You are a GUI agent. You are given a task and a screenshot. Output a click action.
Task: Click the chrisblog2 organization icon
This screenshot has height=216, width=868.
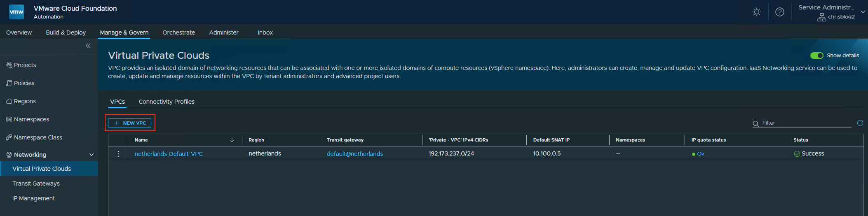click(822, 17)
